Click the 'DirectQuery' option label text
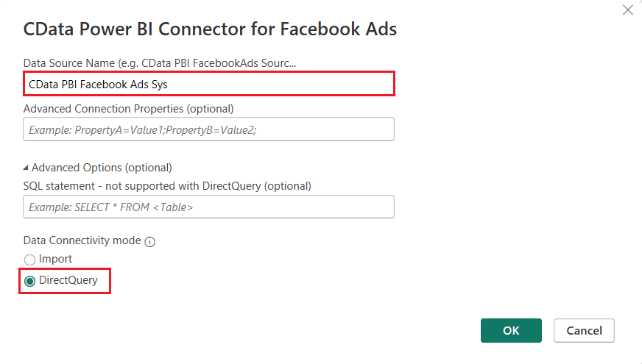This screenshot has width=642, height=364. 68,280
